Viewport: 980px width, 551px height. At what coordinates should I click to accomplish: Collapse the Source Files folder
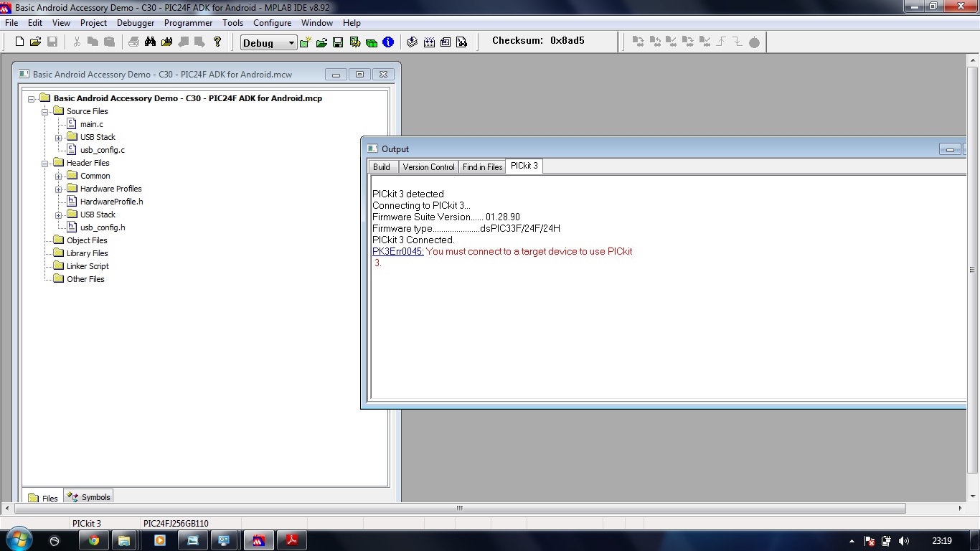pyautogui.click(x=45, y=112)
